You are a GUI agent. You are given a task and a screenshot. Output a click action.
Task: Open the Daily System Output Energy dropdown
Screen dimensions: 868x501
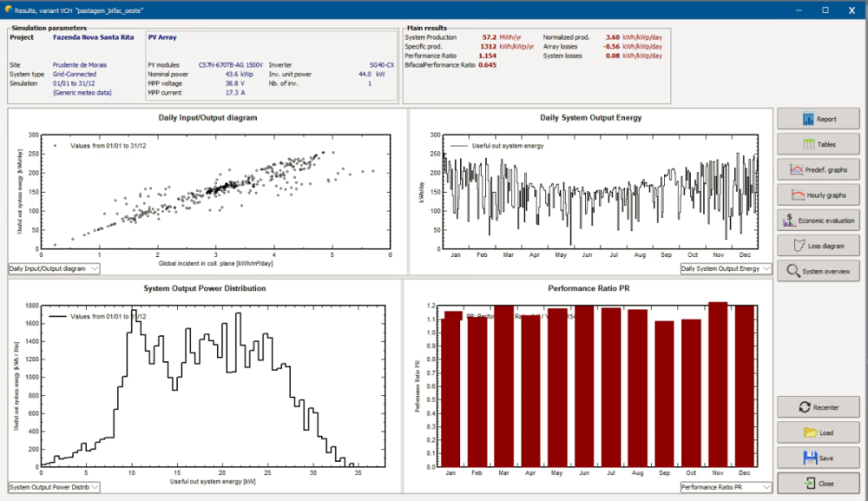(x=726, y=269)
